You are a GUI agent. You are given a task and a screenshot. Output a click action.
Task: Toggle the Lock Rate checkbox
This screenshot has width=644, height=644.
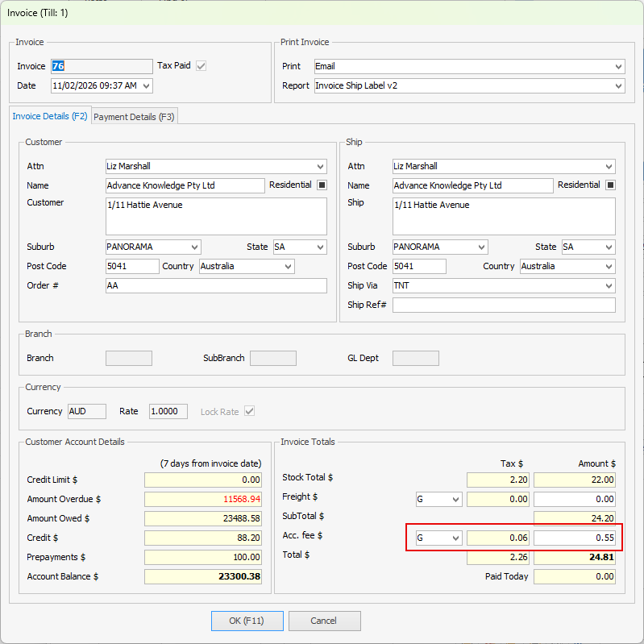pos(249,411)
